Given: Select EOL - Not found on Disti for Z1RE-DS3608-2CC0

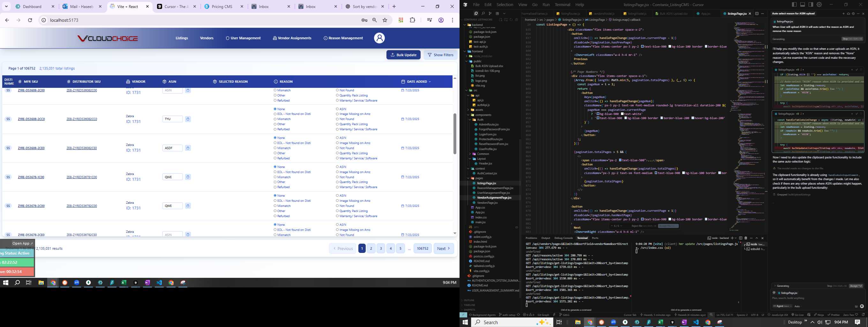Looking at the screenshot, I should click(x=275, y=114).
